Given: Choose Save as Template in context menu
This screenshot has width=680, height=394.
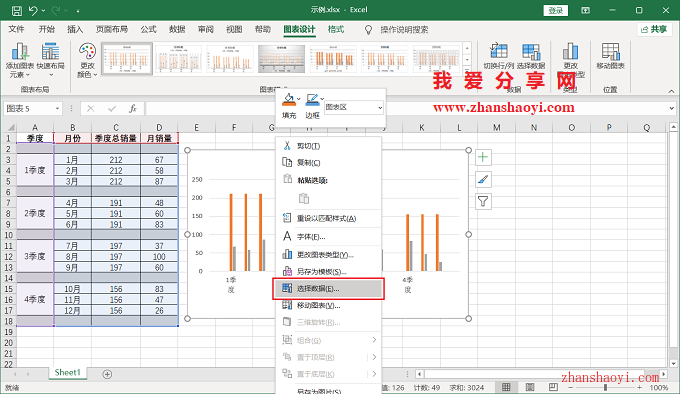Looking at the screenshot, I should 328,272.
